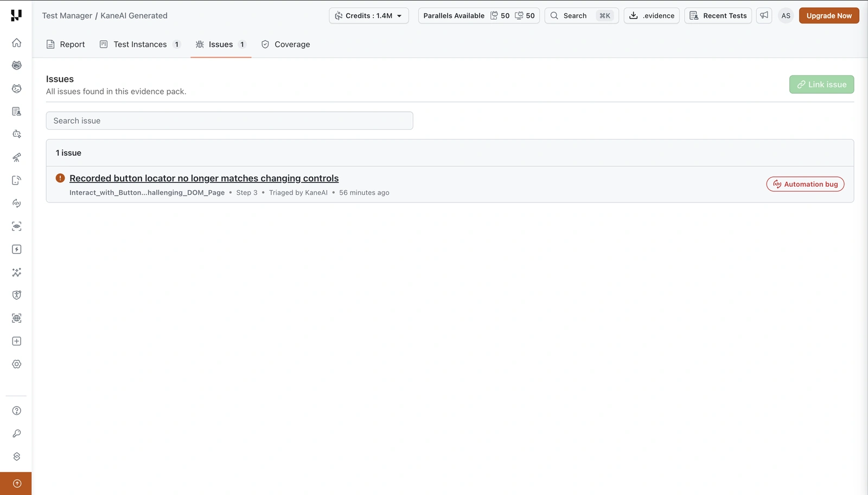This screenshot has height=495, width=868.
Task: Open the cat terminal icon in sidebar
Action: [17, 88]
